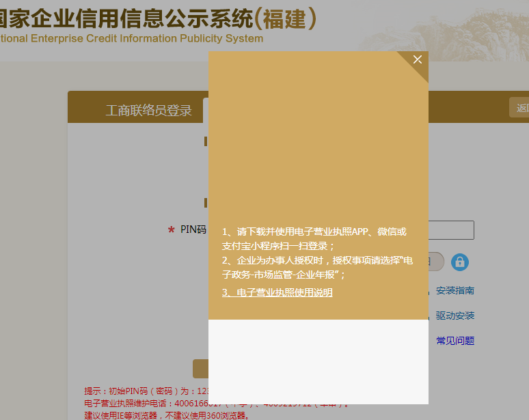Click the brown login button behind popup

tap(200, 368)
